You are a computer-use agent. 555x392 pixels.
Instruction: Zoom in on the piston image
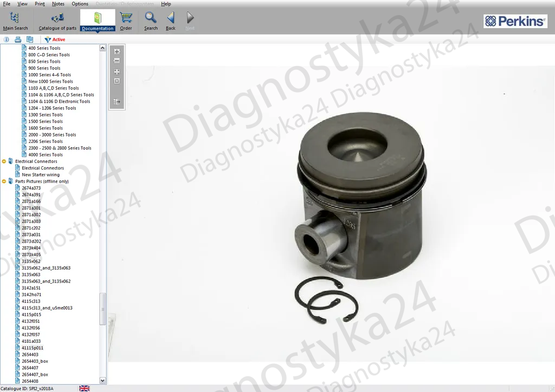point(117,51)
